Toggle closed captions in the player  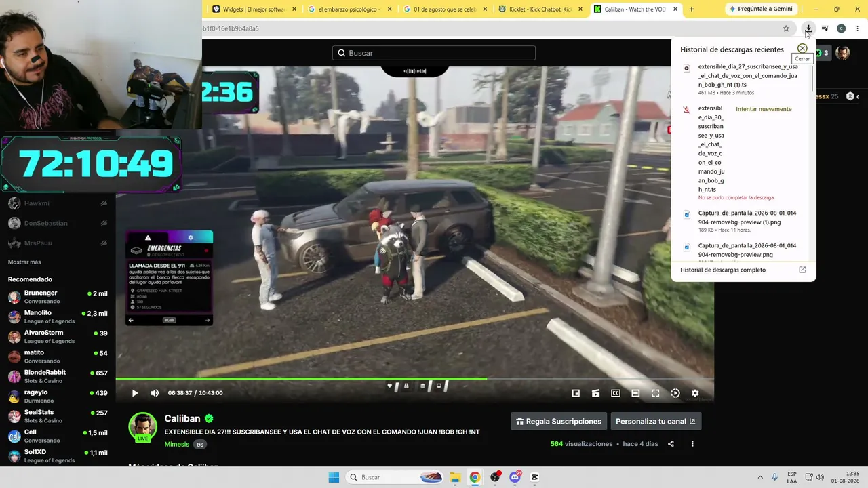coord(616,393)
